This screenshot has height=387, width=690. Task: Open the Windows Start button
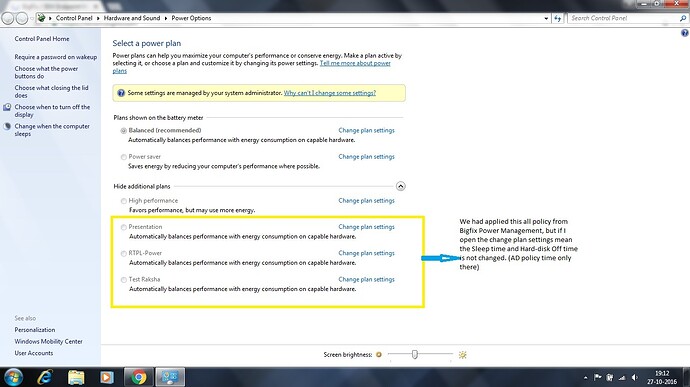(13, 377)
